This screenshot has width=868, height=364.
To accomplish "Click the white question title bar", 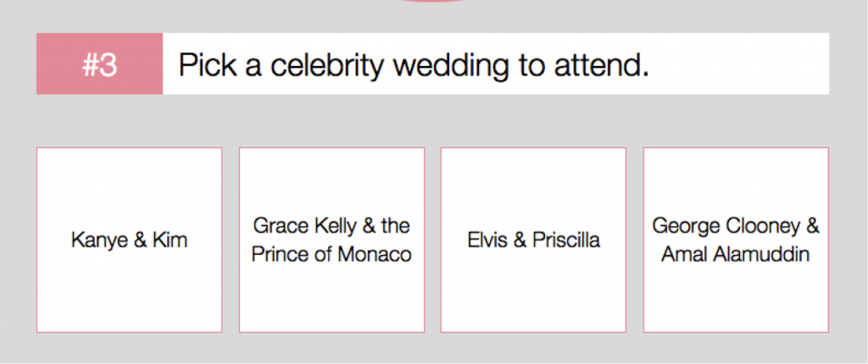I will click(x=737, y=64).
